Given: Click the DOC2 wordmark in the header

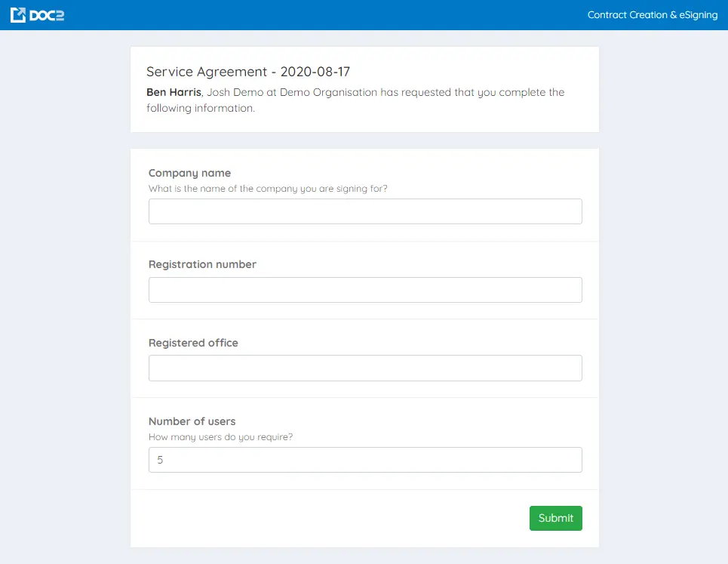Looking at the screenshot, I should 47,15.
